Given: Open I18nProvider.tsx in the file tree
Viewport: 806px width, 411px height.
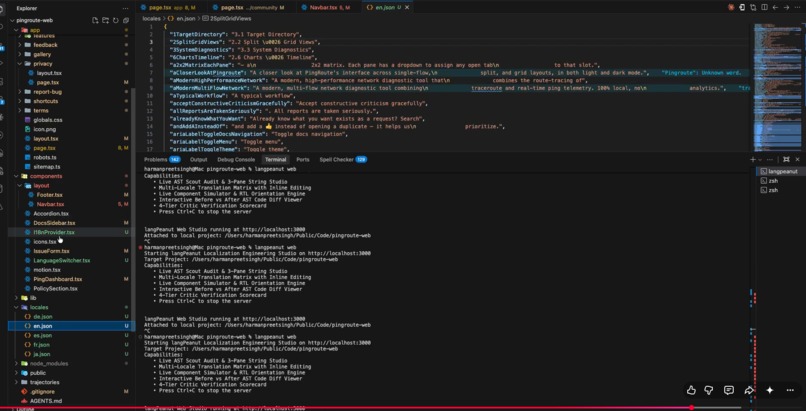Looking at the screenshot, I should tap(54, 232).
